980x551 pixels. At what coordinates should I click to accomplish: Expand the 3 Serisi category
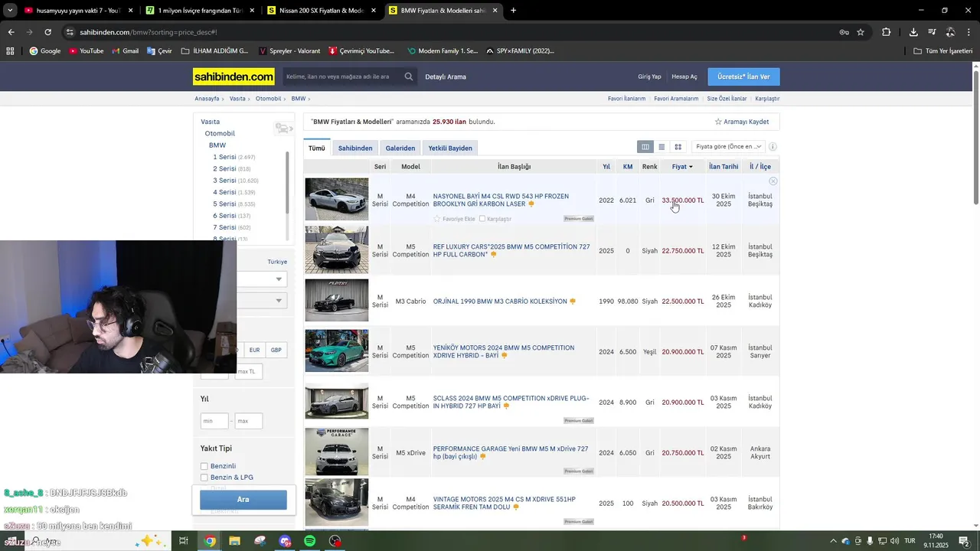[224, 181]
